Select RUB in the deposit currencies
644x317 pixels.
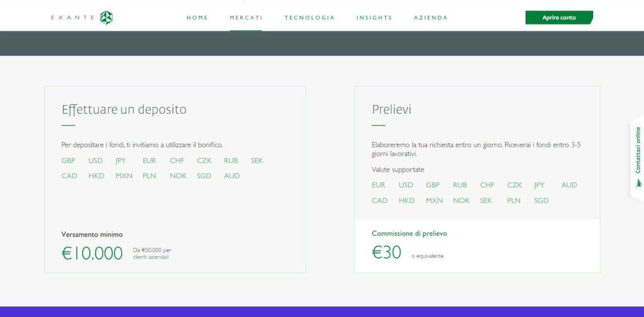click(231, 160)
